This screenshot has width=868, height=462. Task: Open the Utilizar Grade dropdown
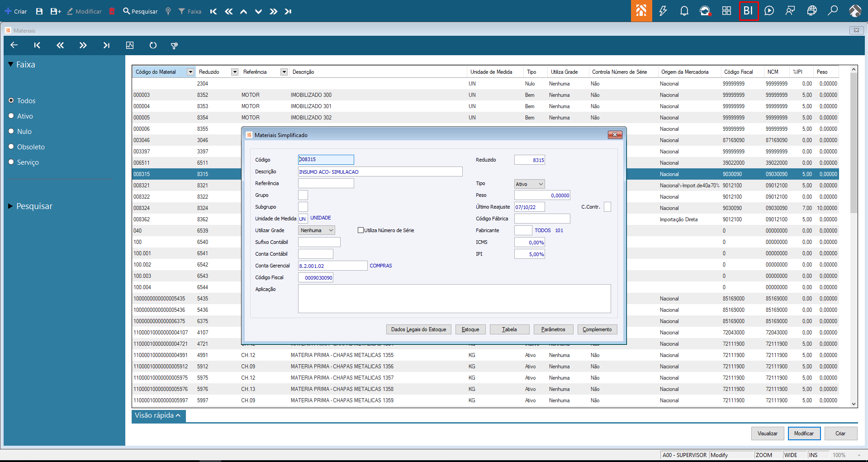[316, 230]
